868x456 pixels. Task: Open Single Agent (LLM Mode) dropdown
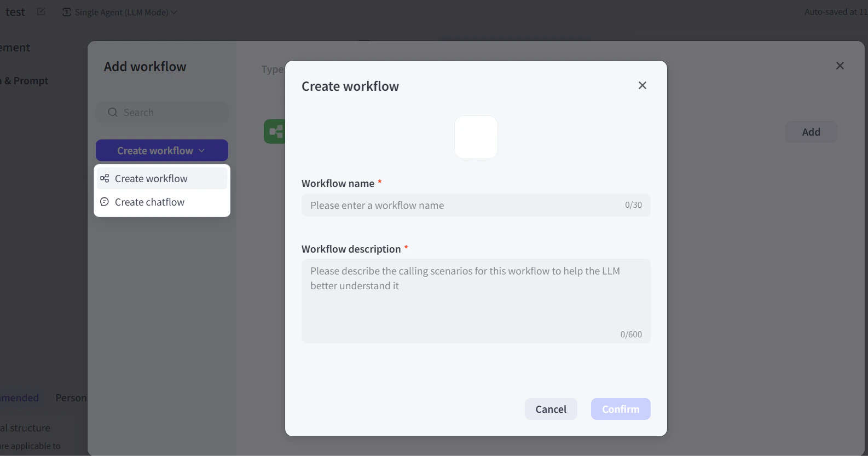120,12
